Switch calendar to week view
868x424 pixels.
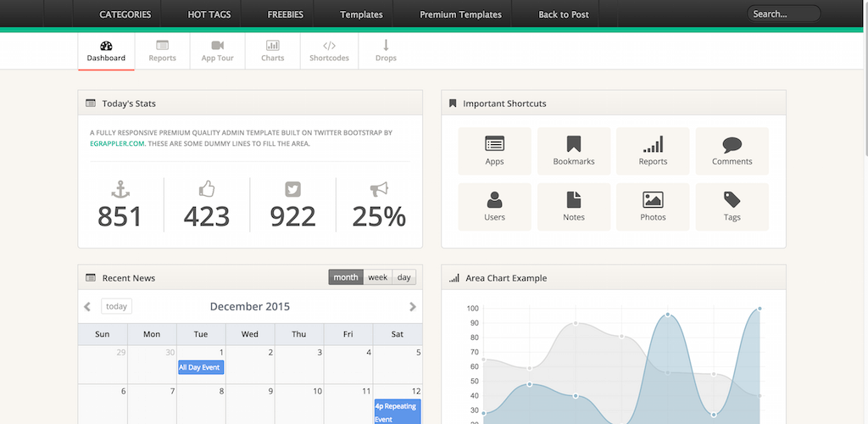click(377, 277)
